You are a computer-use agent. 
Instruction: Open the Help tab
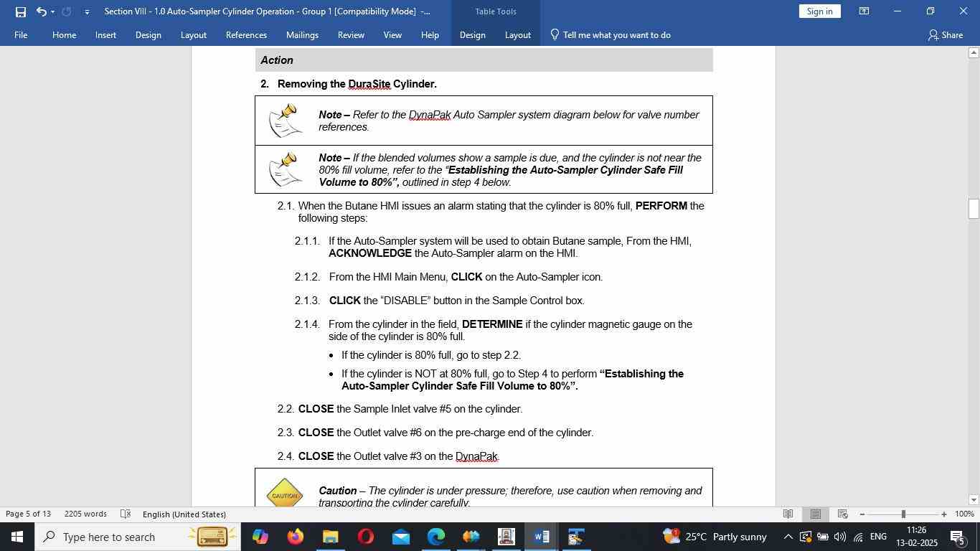tap(430, 34)
